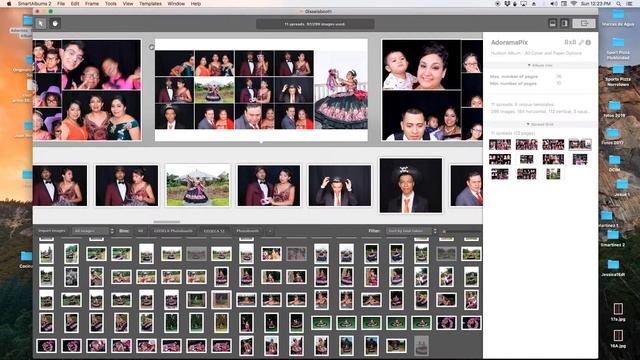Open the Frame menu
This screenshot has width=640, height=360.
click(92, 4)
